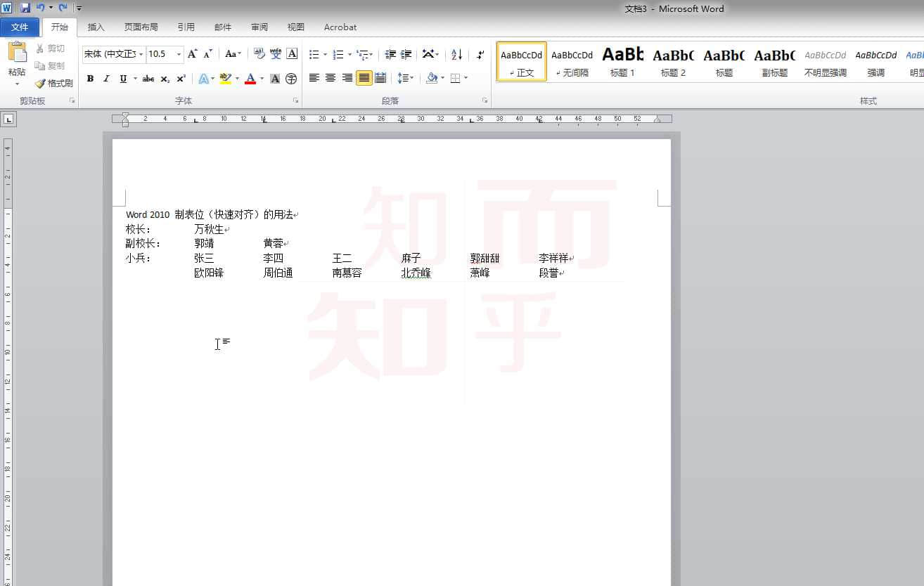Click the Redo arrow in Quick Access Toolbar
The width and height of the screenshot is (924, 586).
click(x=63, y=8)
